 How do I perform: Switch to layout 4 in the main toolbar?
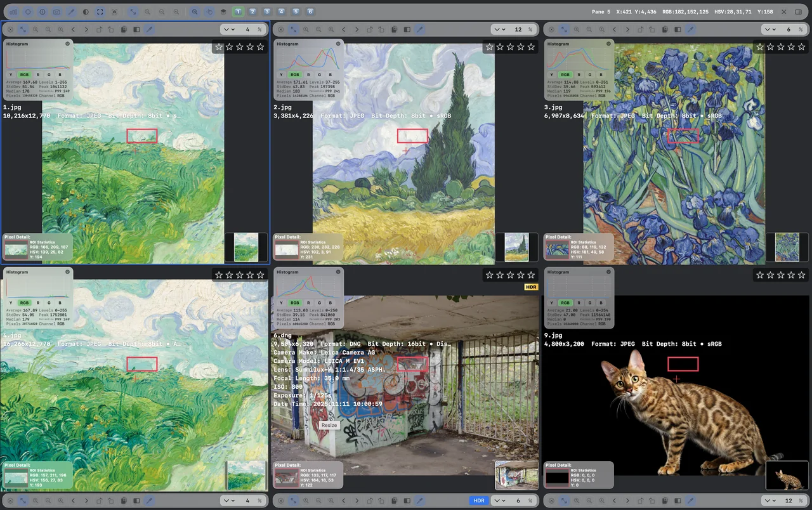coord(281,12)
